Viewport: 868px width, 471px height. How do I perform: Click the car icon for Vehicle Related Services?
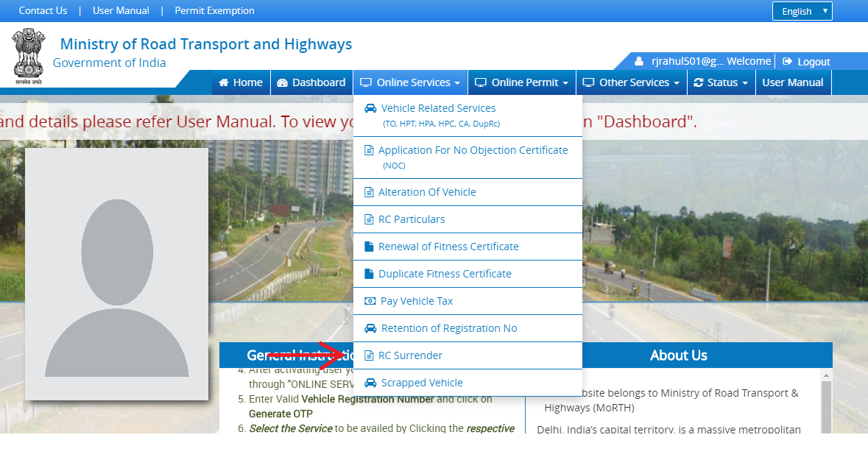point(370,108)
